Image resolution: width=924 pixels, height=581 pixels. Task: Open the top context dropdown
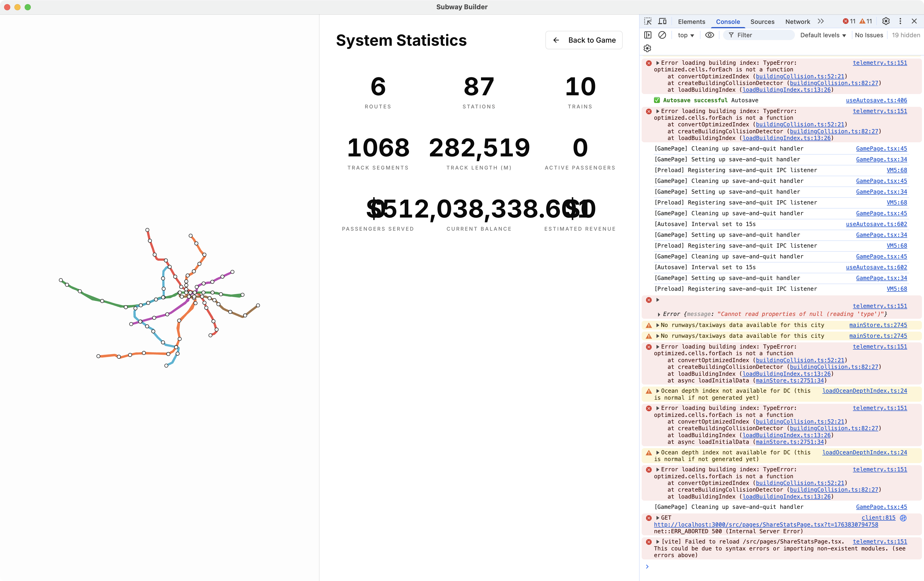coord(686,35)
